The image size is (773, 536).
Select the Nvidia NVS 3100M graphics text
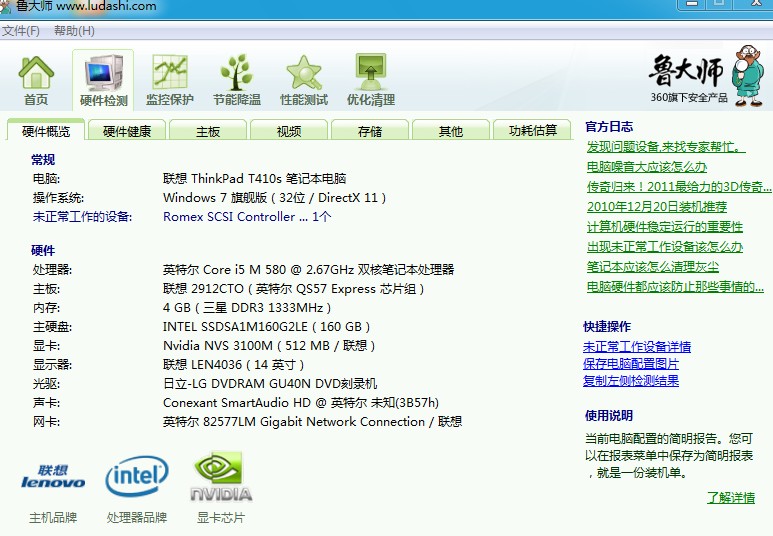(x=269, y=346)
